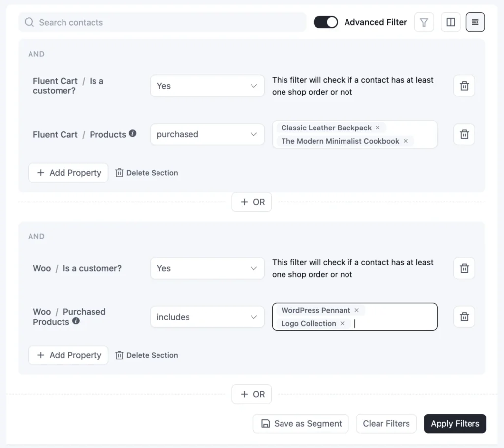
Task: Click inside Fluent Cart products tag field
Action: point(354,134)
